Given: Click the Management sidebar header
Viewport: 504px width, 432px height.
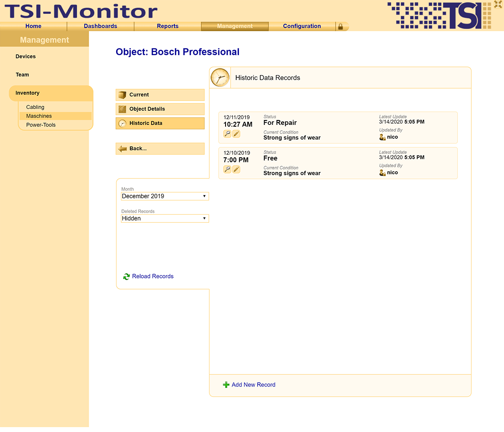Looking at the screenshot, I should (44, 40).
